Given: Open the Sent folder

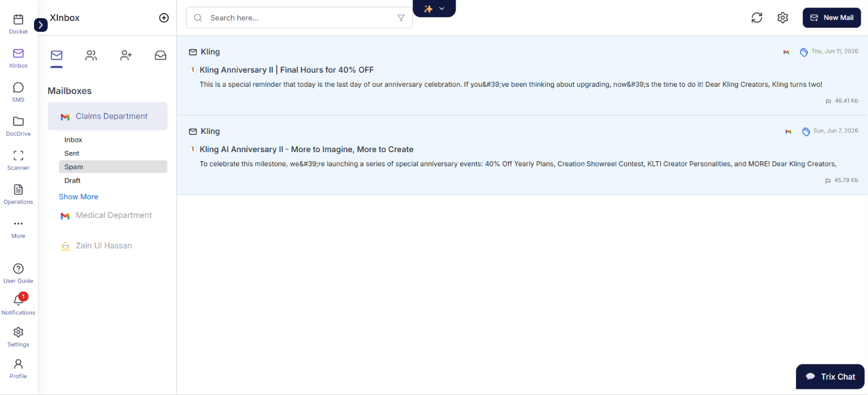Looking at the screenshot, I should point(71,153).
